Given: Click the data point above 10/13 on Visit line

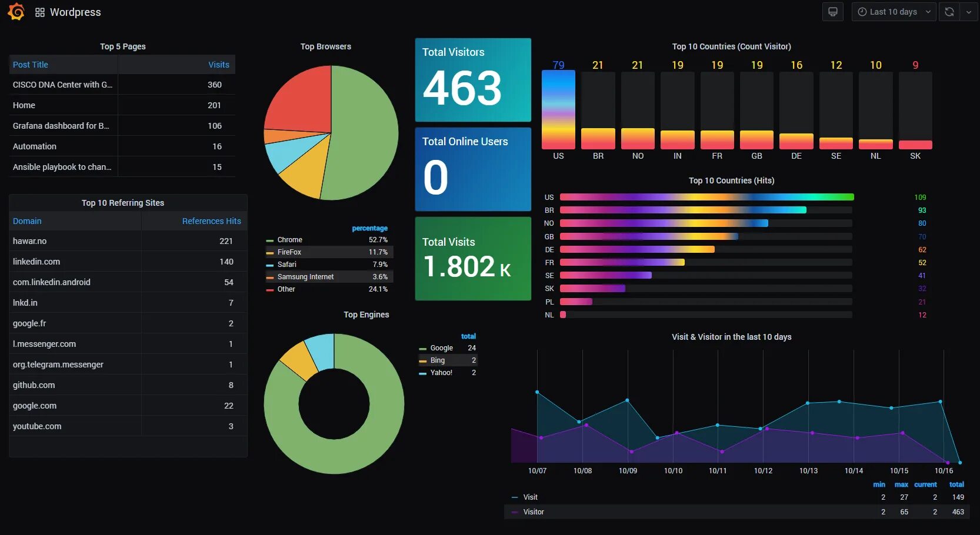Looking at the screenshot, I should point(807,403).
